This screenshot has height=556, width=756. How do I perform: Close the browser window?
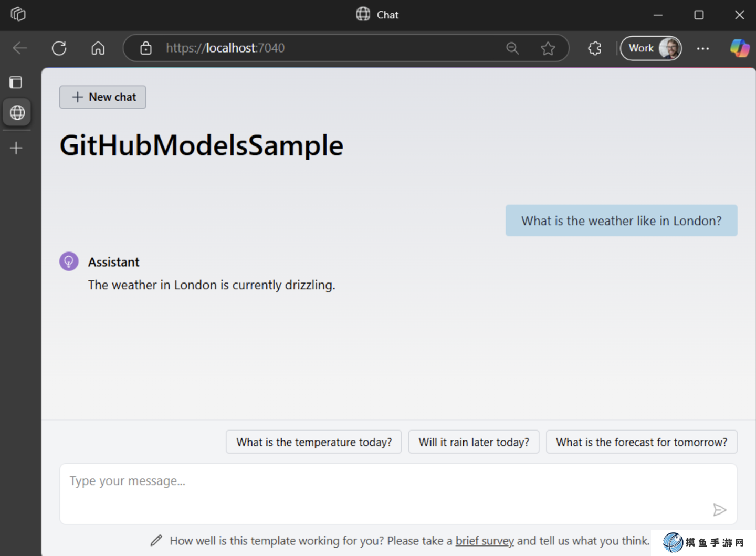point(740,15)
